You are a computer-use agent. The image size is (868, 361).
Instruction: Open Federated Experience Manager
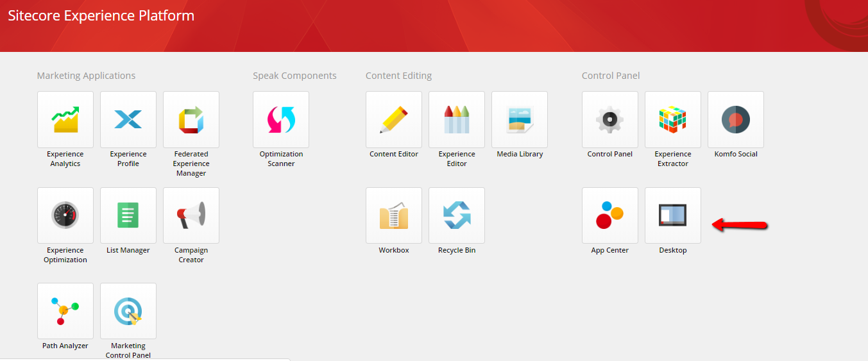(x=191, y=119)
